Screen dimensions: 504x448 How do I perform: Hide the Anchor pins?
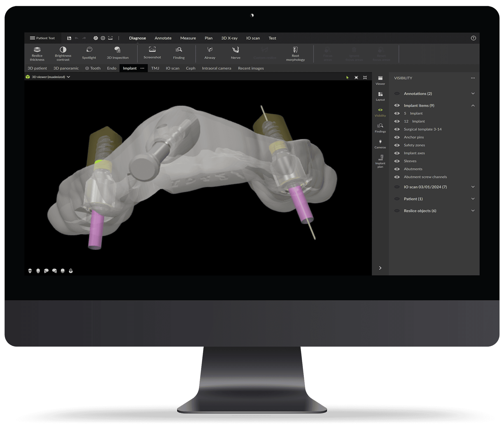click(397, 137)
